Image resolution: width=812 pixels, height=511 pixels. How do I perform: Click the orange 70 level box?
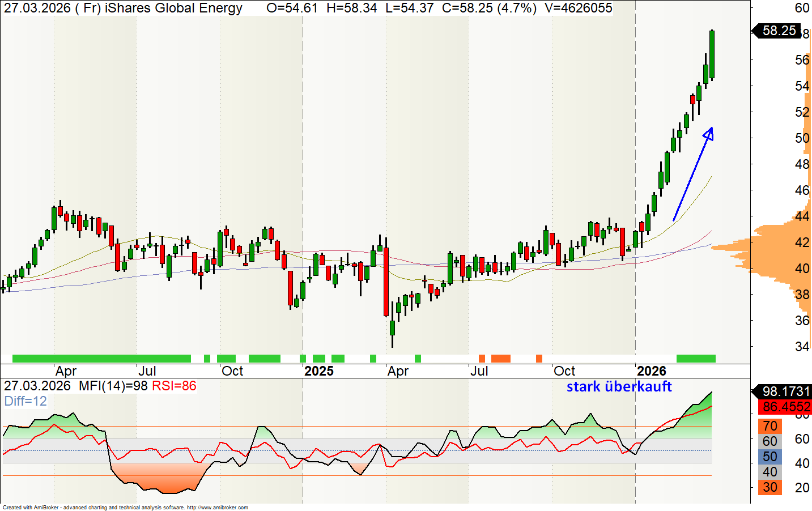(x=770, y=426)
